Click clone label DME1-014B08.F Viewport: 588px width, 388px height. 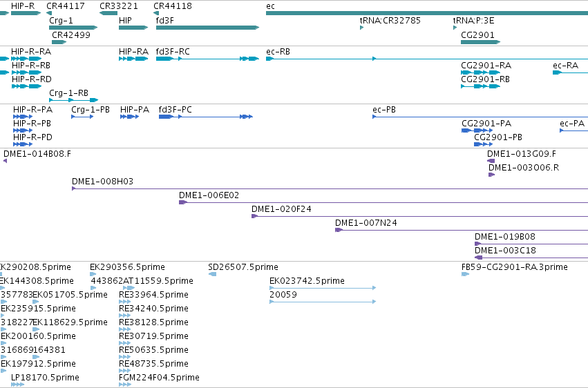coord(37,153)
